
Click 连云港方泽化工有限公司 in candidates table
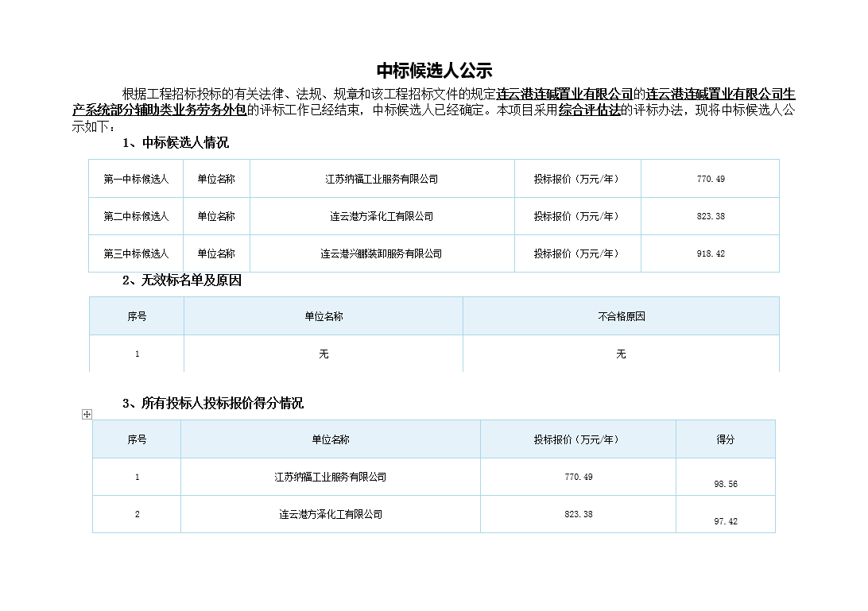point(382,216)
